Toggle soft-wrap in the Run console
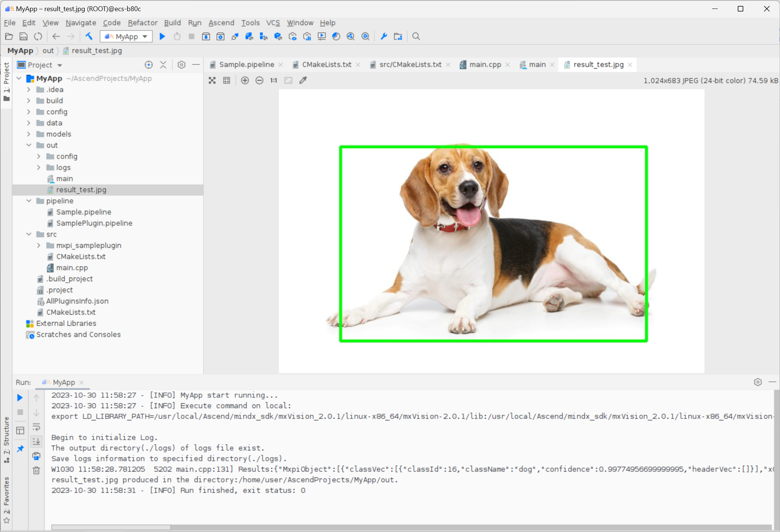The height and width of the screenshot is (532, 780). tap(36, 427)
